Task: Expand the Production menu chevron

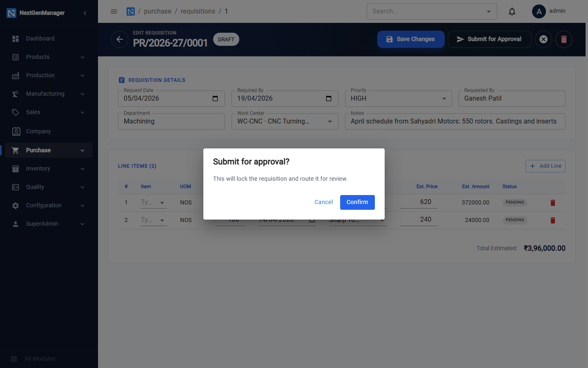Action: pos(82,76)
